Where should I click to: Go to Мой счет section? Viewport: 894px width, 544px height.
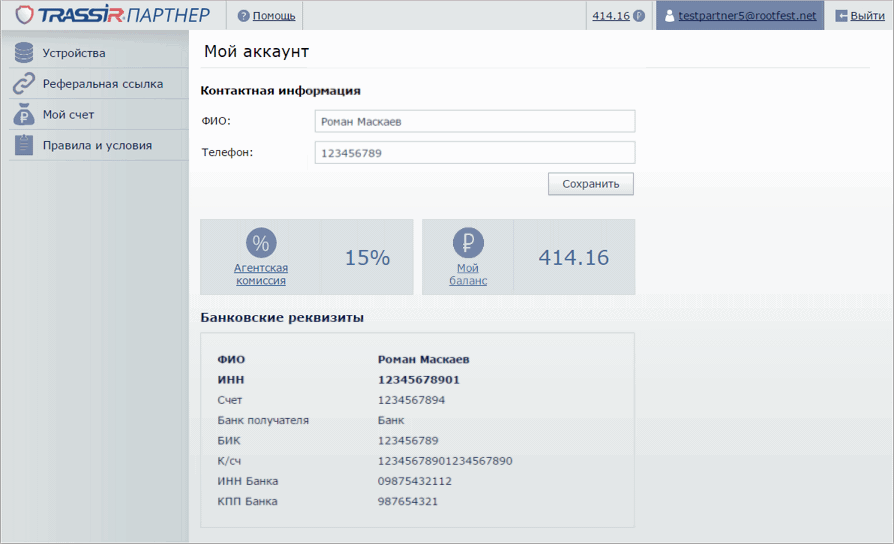68,115
